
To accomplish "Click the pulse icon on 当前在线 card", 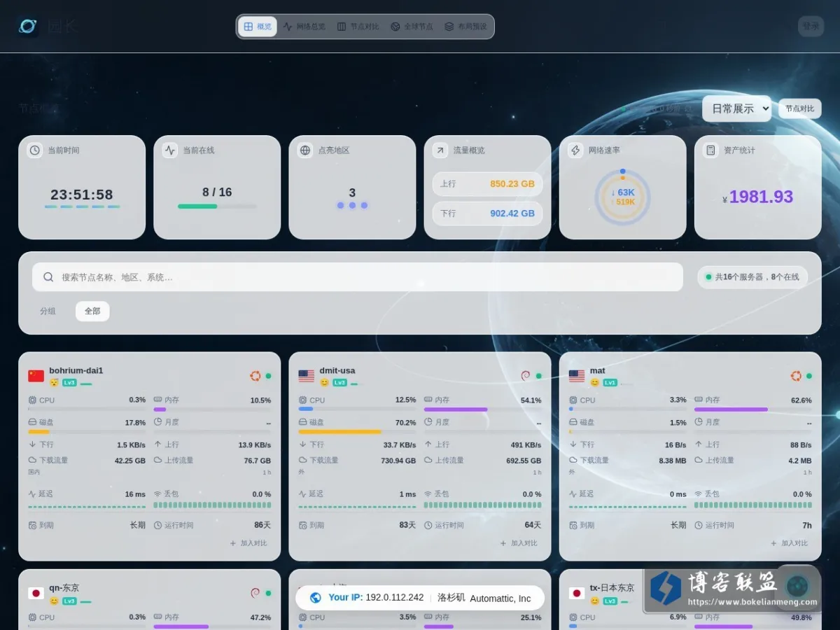I will (170, 150).
